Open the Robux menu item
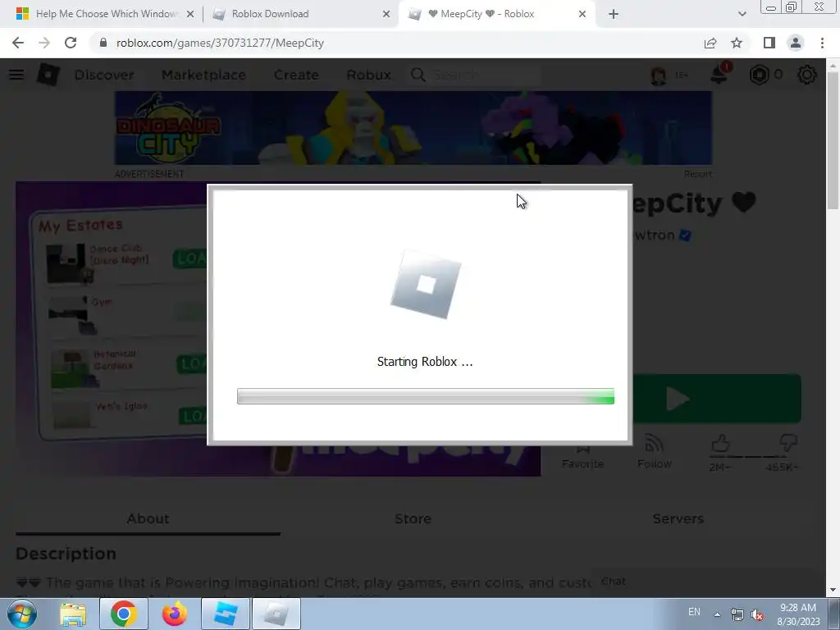 (x=368, y=75)
